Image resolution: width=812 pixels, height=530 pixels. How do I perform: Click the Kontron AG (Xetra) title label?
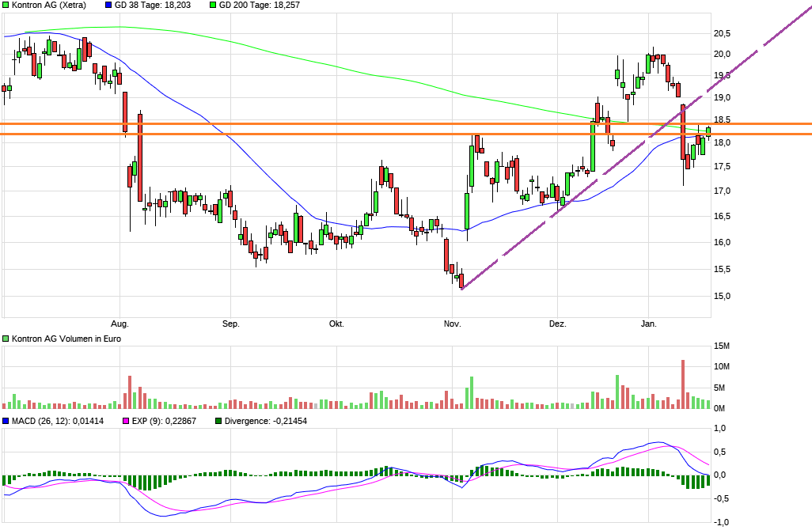pyautogui.click(x=50, y=6)
